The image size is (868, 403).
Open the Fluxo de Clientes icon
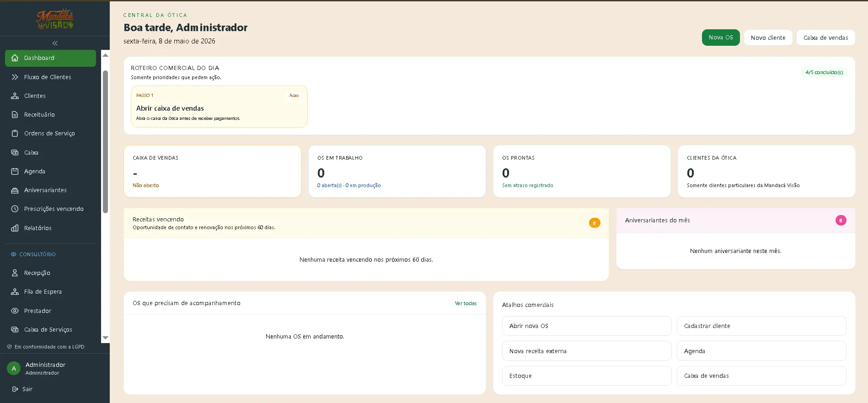(15, 77)
